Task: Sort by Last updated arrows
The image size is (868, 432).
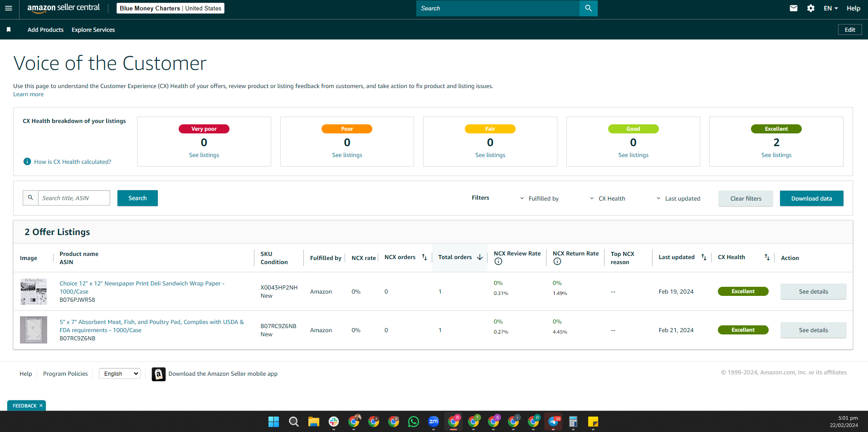Action: [704, 257]
